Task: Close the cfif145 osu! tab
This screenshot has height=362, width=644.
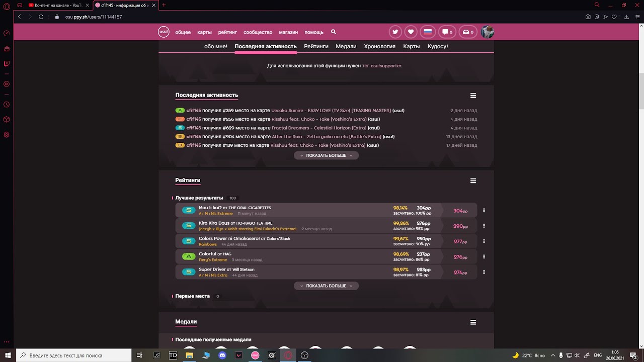Action: pyautogui.click(x=153, y=5)
